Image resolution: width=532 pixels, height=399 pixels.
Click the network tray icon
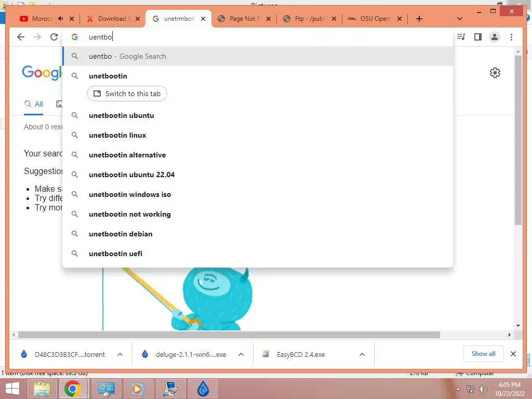pyautogui.click(x=471, y=389)
